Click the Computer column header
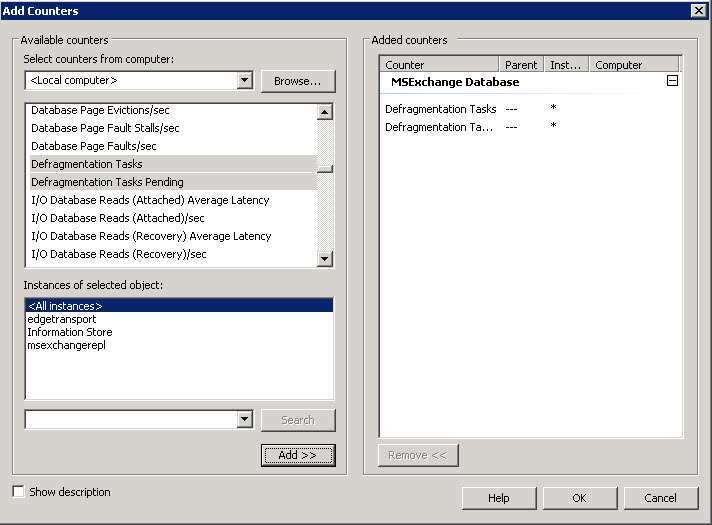This screenshot has height=525, width=712. [x=632, y=65]
